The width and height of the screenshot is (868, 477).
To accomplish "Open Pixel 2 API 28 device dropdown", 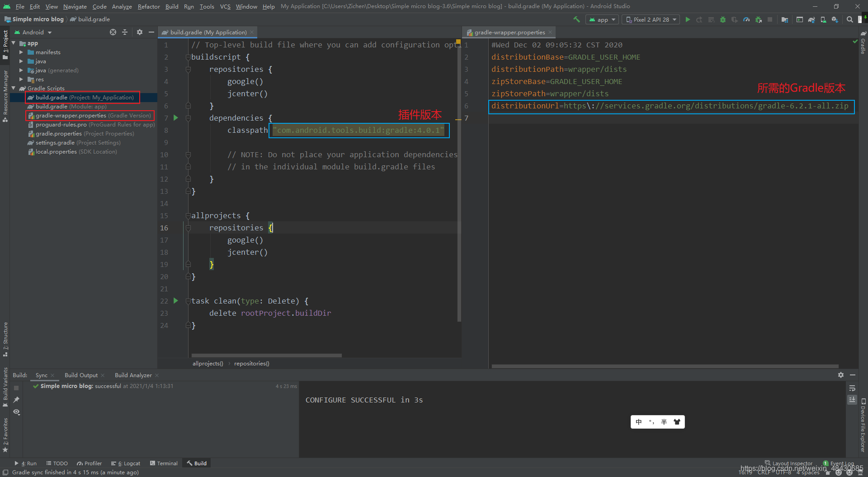I will point(651,19).
